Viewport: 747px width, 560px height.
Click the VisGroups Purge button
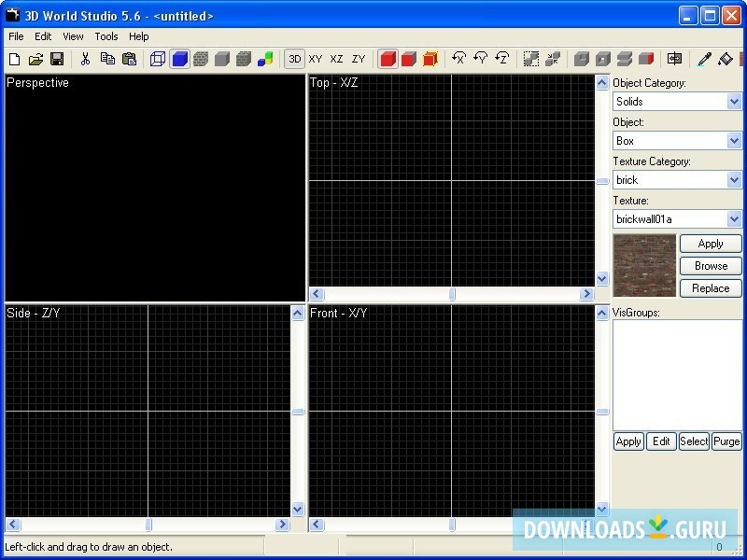[726, 441]
